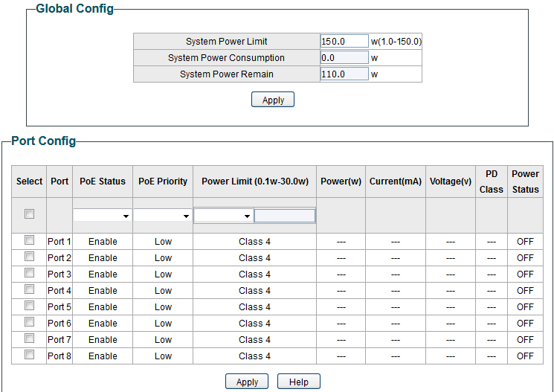This screenshot has height=392, width=554.
Task: Check the box for Port 1
Action: pos(29,240)
